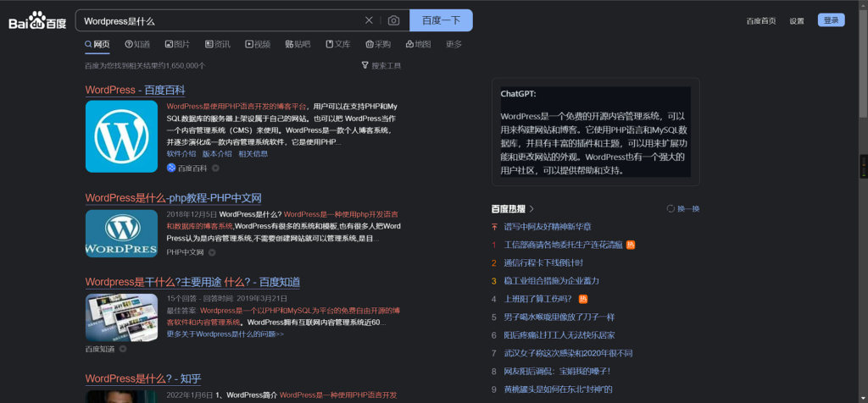
Task: Click the PHP中文网 WordPress thumbnail
Action: point(121,234)
